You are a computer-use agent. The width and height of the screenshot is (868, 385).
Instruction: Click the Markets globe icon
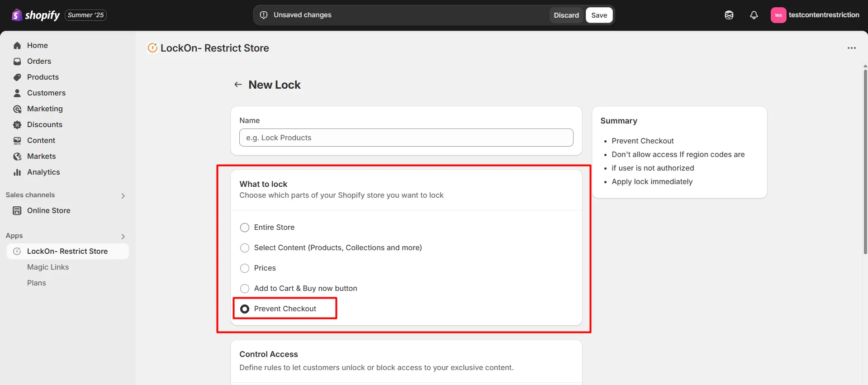(x=17, y=156)
